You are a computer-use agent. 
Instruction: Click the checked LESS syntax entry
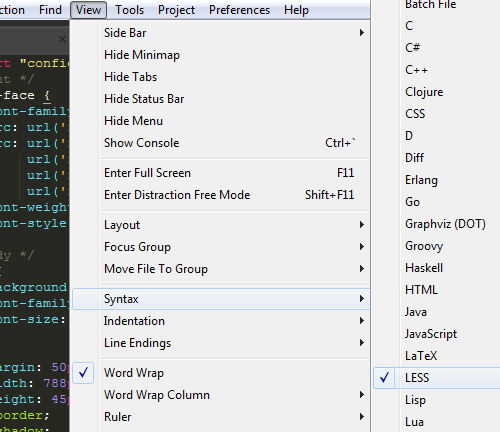[x=437, y=378]
